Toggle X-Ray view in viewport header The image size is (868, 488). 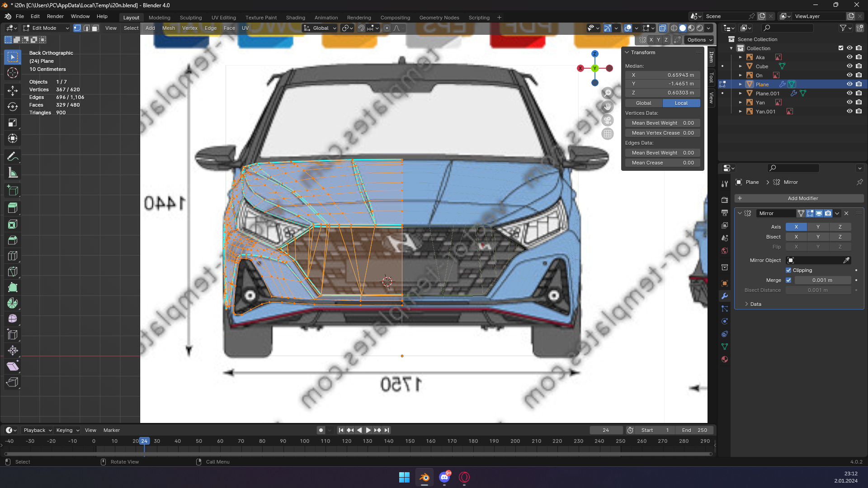tap(662, 28)
